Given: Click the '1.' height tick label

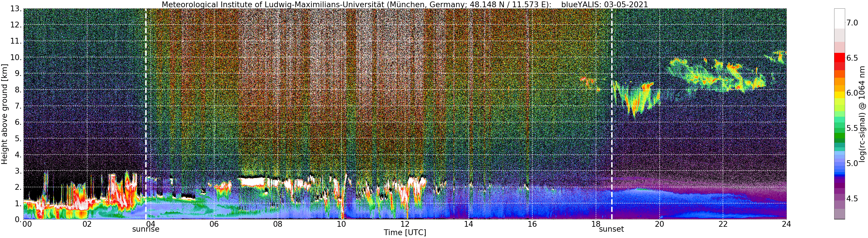Looking at the screenshot, I should (x=18, y=203).
